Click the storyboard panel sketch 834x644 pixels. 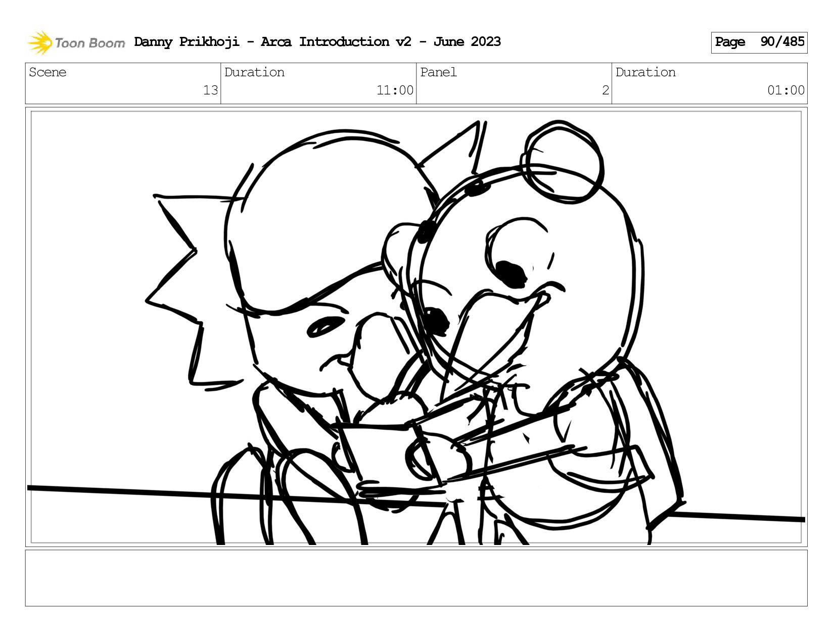point(416,327)
